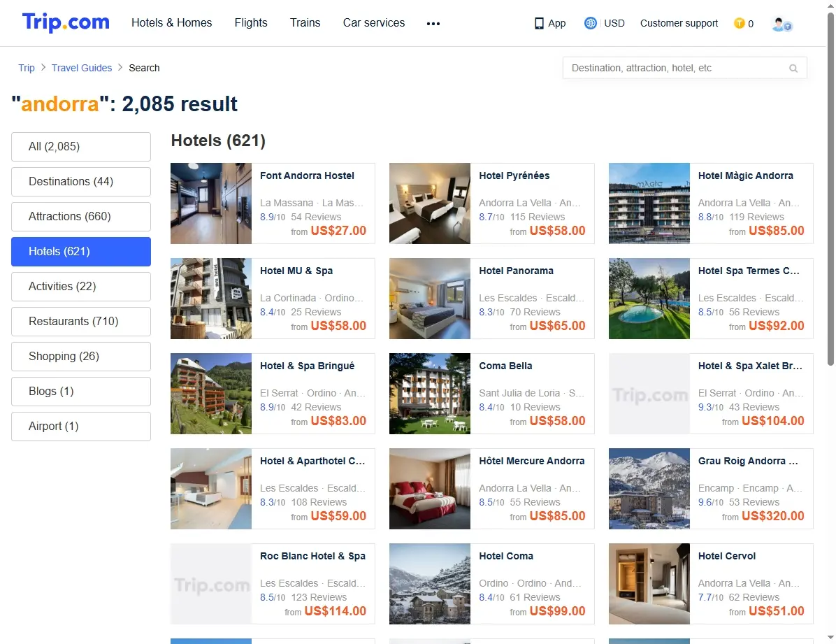
Task: Click US$27.00 price on Font Andorra Hostel
Action: [338, 231]
